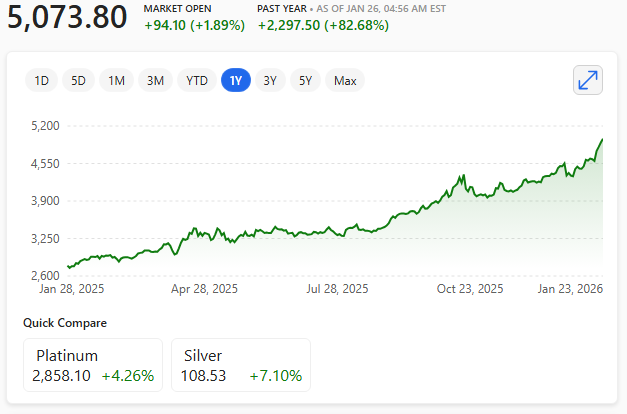Open the 5Y price chart
Image resolution: width=627 pixels, height=414 pixels.
(305, 80)
